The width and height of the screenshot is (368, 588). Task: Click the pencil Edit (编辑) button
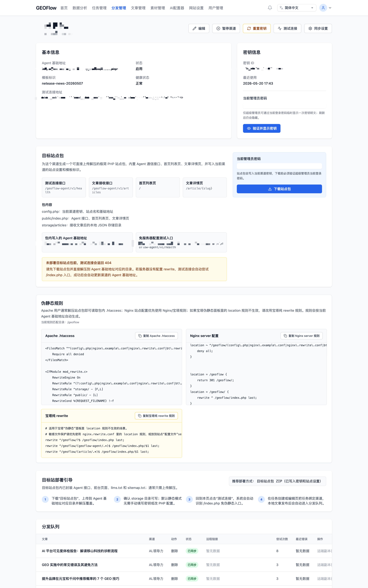coord(199,28)
